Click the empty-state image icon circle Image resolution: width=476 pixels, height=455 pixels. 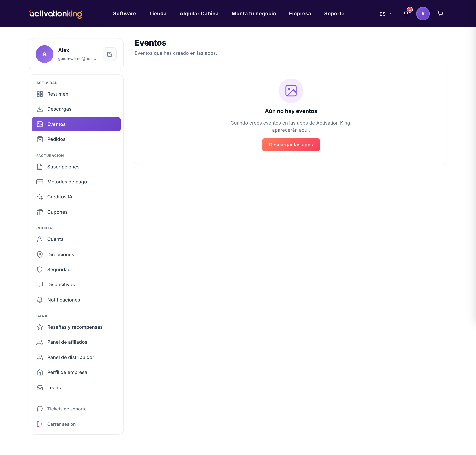pyautogui.click(x=291, y=91)
